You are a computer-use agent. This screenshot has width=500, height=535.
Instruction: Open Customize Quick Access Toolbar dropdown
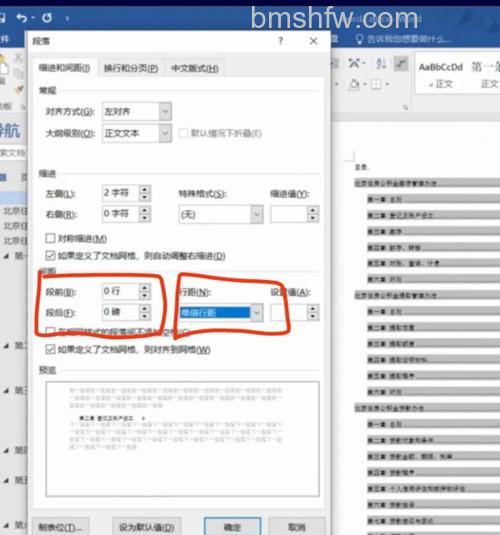(67, 18)
